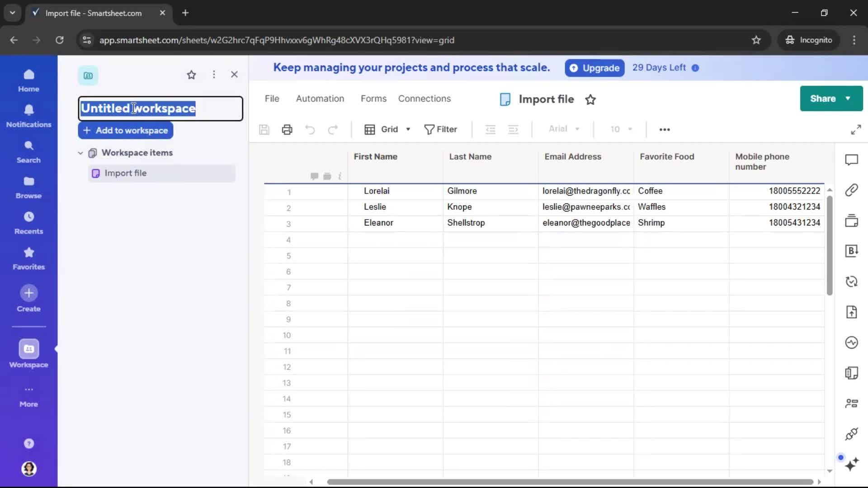Open the Grid view dropdown
The image size is (868, 488).
point(387,129)
